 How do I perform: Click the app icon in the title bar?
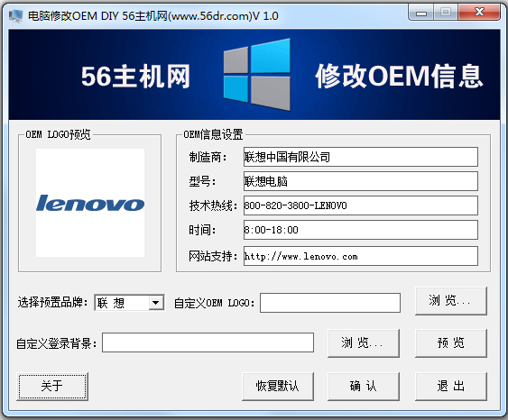[16, 16]
